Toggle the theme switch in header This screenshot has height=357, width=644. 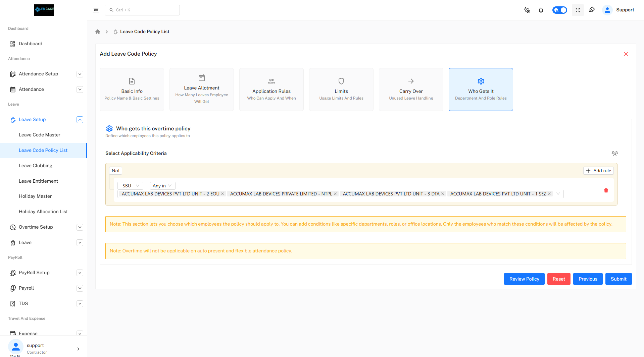click(x=560, y=10)
